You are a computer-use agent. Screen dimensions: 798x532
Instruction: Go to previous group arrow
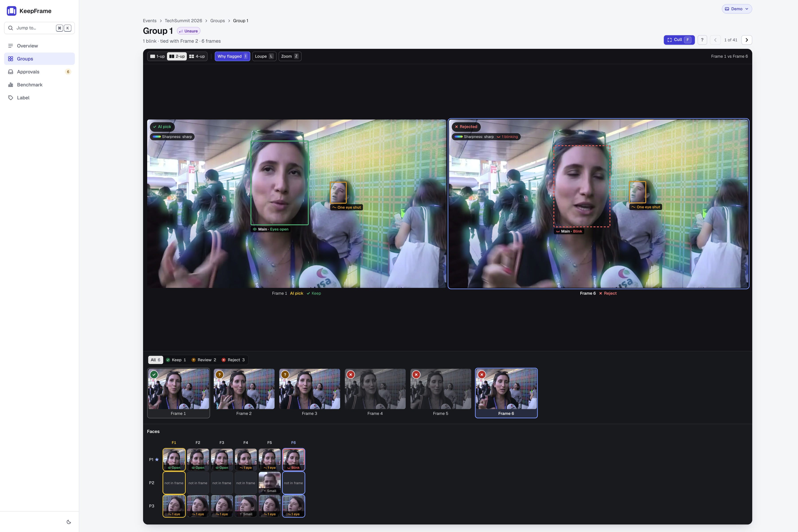pyautogui.click(x=715, y=40)
